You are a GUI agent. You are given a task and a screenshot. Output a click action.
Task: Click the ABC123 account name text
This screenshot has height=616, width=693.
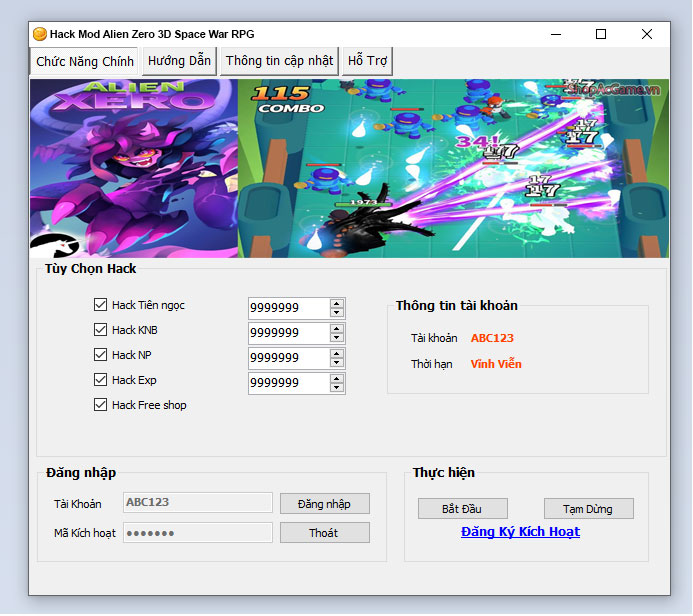[x=492, y=338]
